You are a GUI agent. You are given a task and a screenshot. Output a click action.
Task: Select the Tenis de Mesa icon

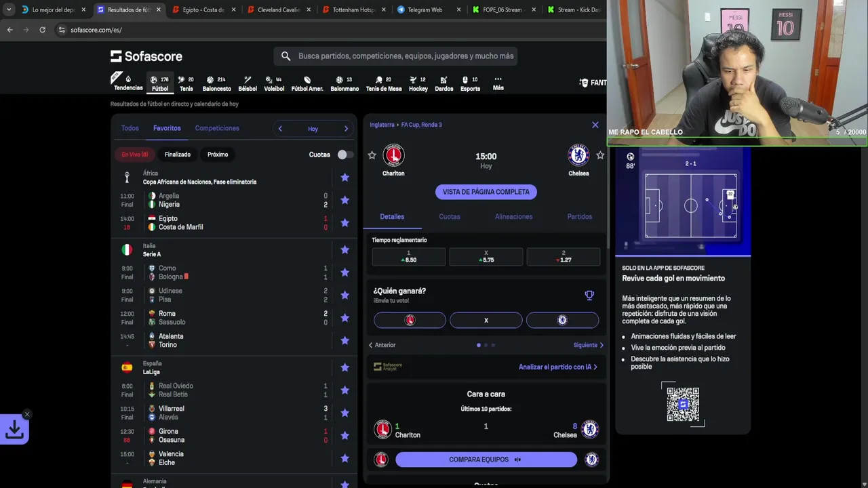[x=384, y=83]
